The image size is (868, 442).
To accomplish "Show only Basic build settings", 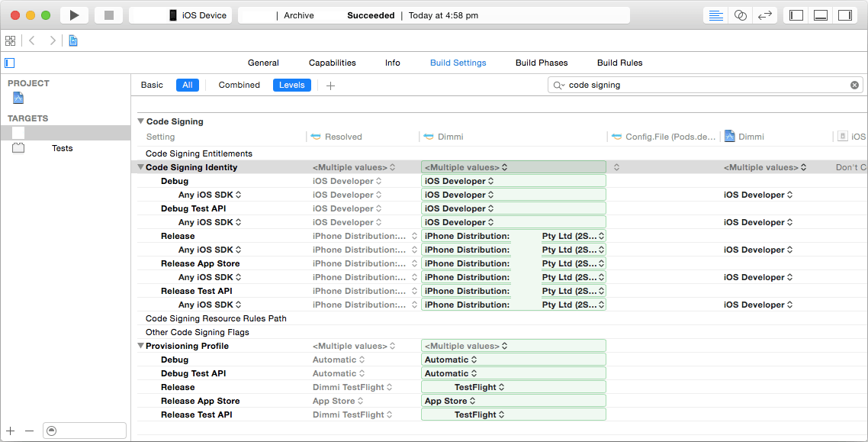I will tap(152, 85).
